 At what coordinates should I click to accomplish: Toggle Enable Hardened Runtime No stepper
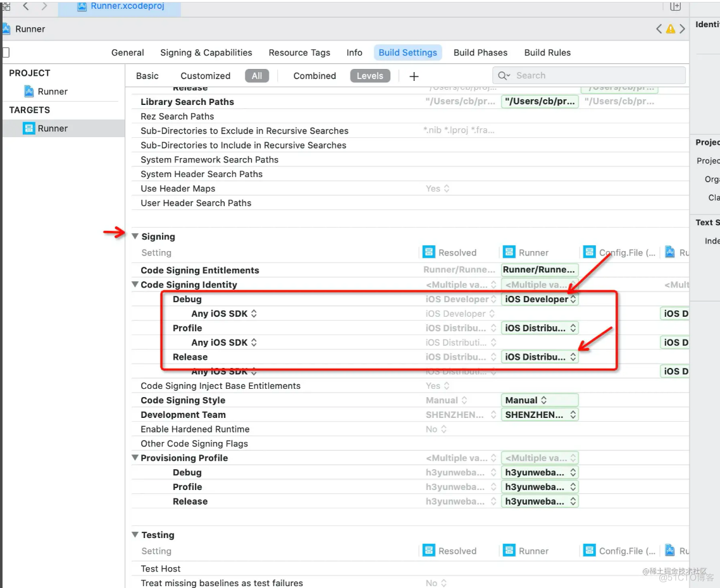[x=444, y=429]
